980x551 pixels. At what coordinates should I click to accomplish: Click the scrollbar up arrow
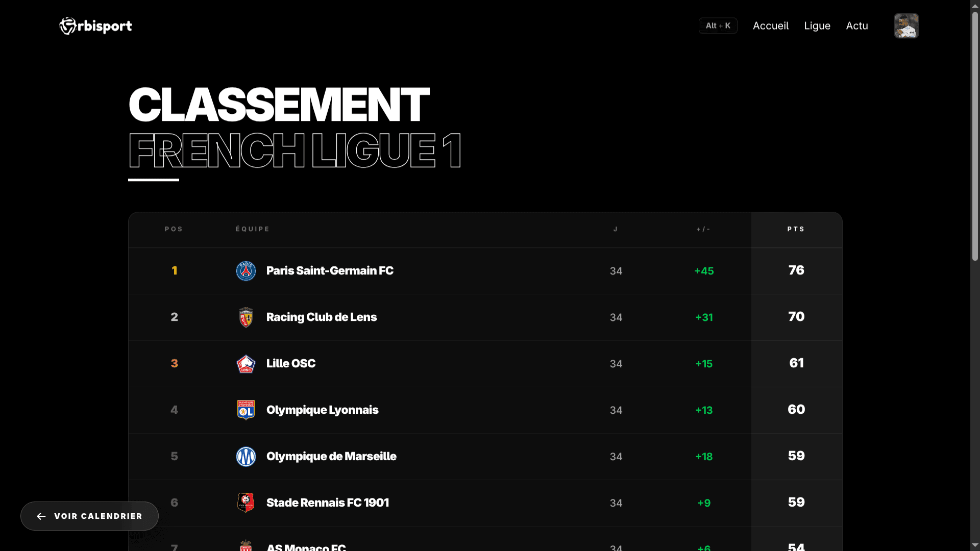(x=975, y=5)
